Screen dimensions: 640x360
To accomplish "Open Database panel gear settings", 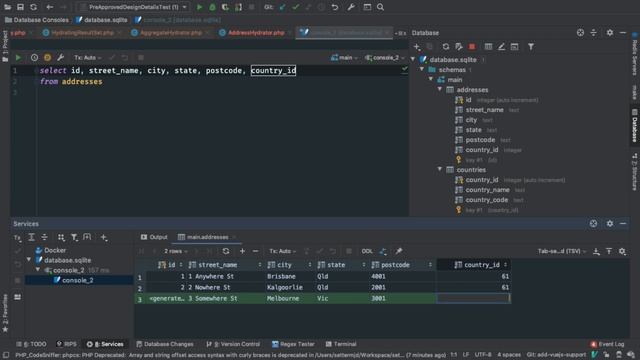I will point(609,33).
